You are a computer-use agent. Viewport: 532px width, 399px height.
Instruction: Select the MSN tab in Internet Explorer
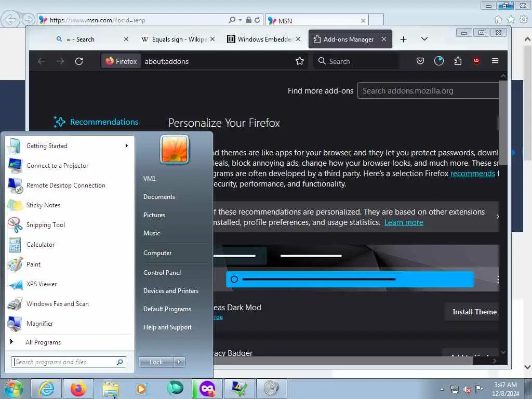[316, 20]
